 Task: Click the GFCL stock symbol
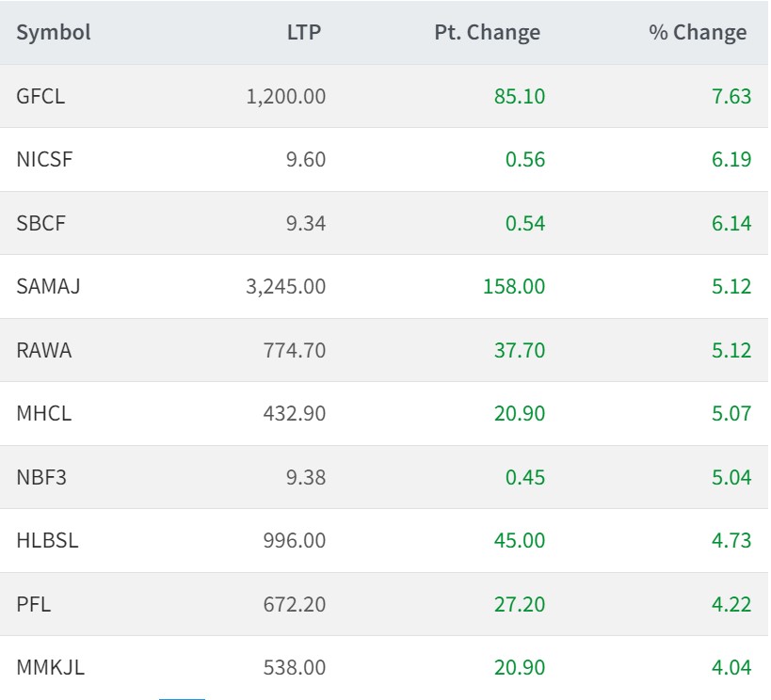coord(40,96)
